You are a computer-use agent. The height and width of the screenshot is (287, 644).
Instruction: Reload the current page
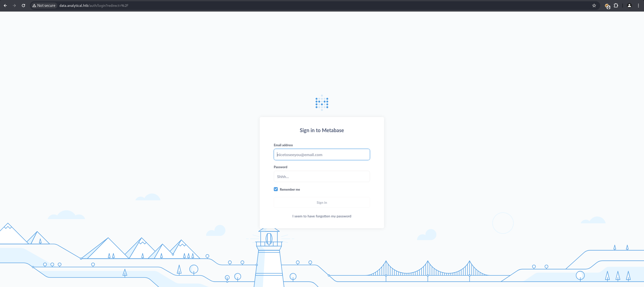[23, 6]
